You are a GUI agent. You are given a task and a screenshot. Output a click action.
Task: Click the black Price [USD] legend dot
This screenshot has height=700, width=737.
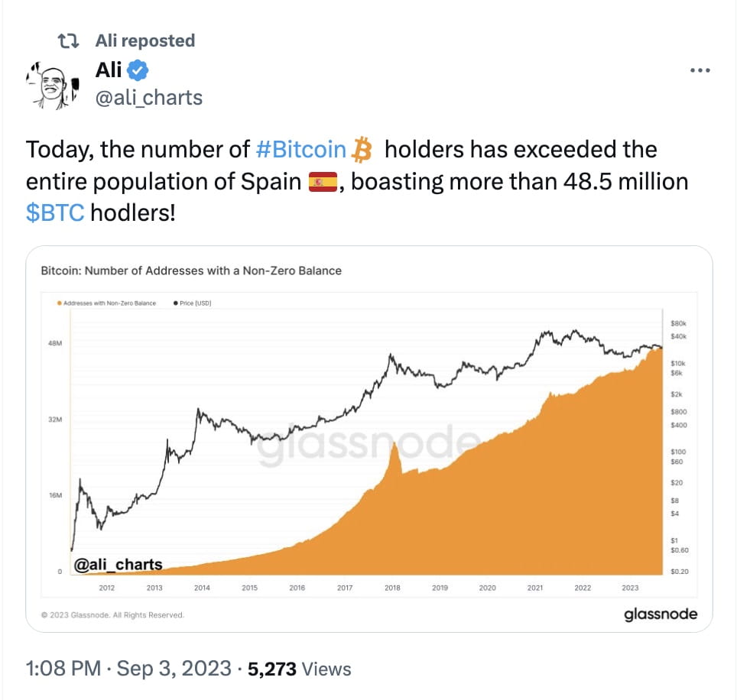click(176, 303)
